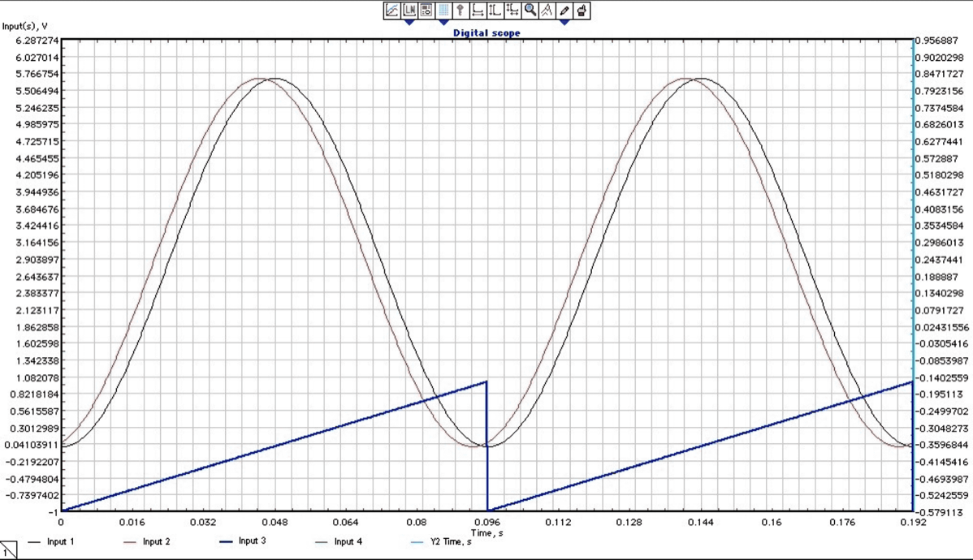Click the autoscale Y axis icon

(495, 11)
